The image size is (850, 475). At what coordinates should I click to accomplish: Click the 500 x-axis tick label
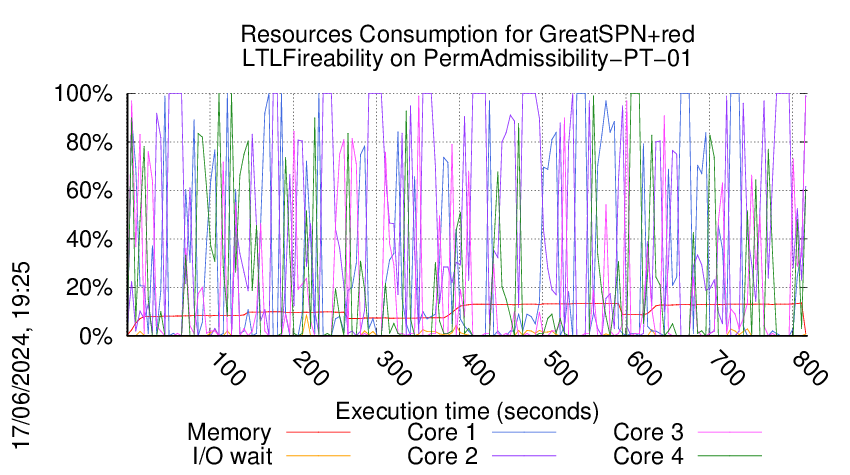(560, 369)
